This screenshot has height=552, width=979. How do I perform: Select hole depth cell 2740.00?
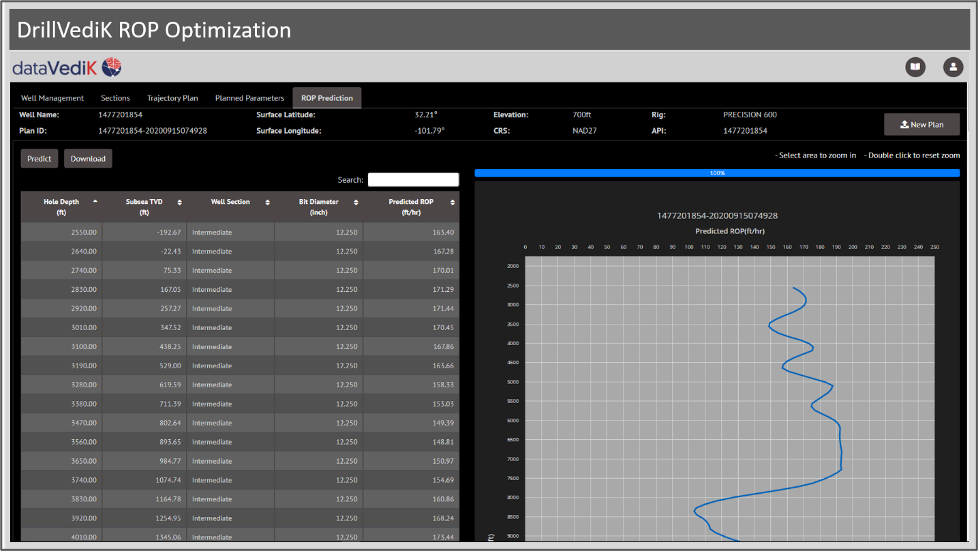[62, 270]
